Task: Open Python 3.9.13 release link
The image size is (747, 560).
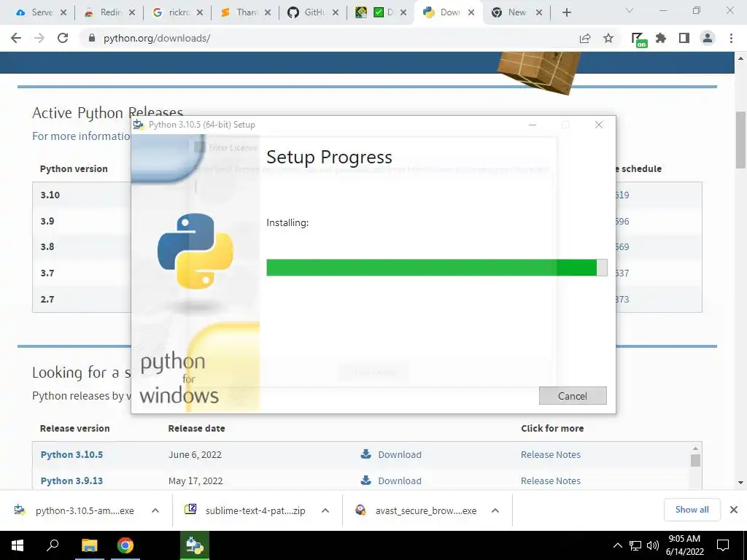Action: point(71,481)
